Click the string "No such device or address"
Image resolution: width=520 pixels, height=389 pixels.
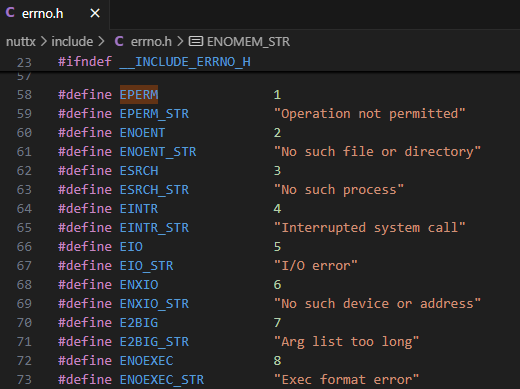[377, 304]
